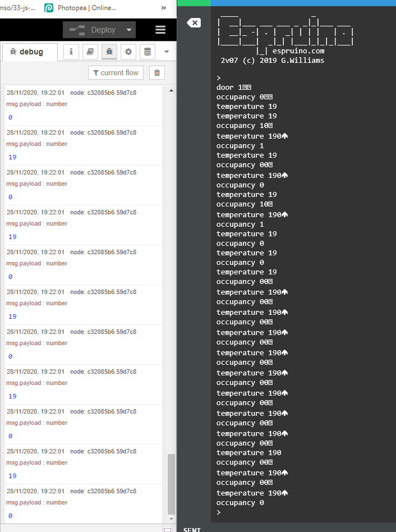This screenshot has width=396, height=532.
Task: Click the terminal prompt at the bottom
Action: coord(219,512)
